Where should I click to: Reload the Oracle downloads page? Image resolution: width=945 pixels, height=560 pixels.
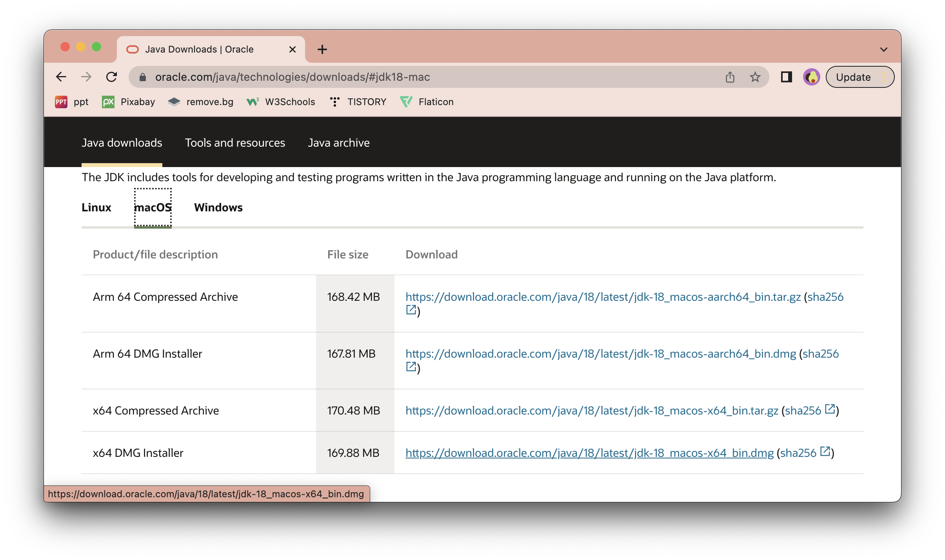tap(112, 77)
